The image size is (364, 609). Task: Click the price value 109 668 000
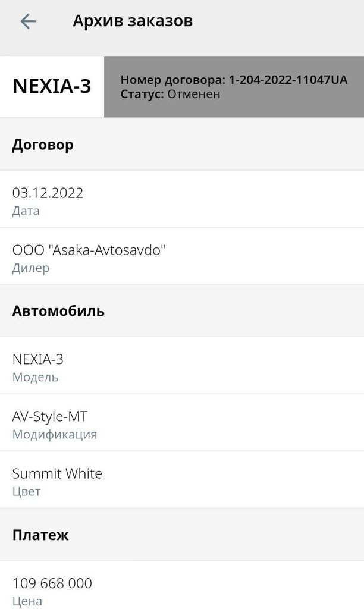pos(52,583)
